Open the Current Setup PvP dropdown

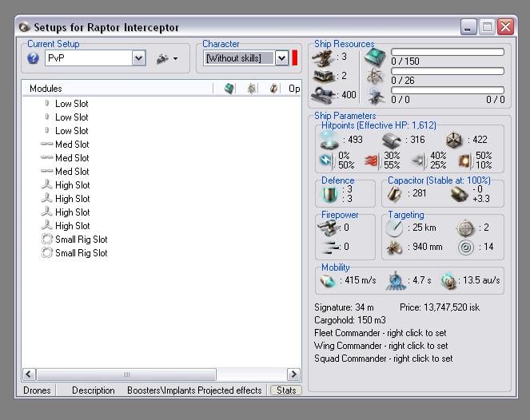pos(137,58)
